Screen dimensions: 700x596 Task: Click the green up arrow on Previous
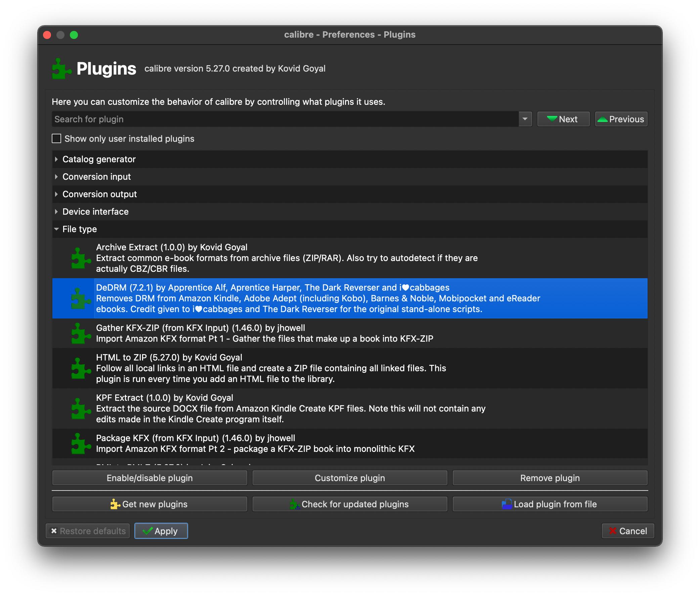(602, 119)
